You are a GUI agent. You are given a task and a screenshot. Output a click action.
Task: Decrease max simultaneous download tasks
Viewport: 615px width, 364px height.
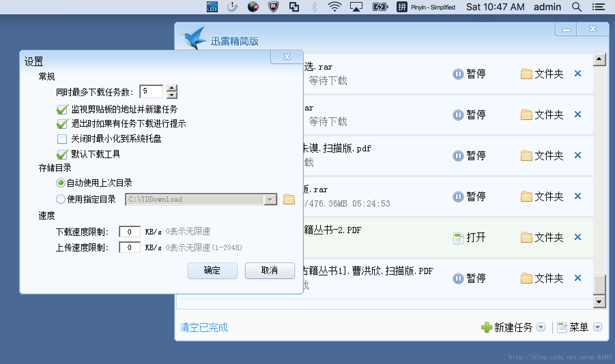[x=172, y=95]
